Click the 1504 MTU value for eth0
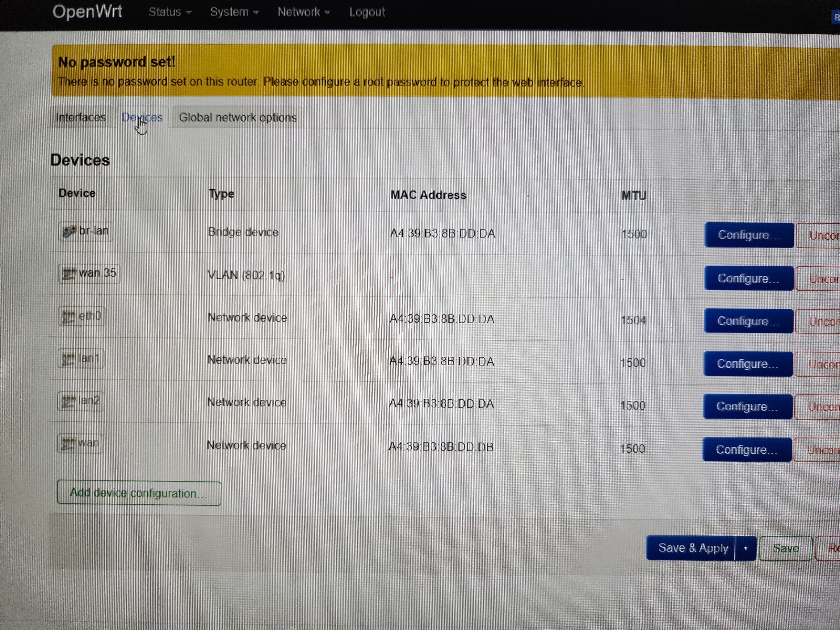Screen dimensions: 840x630 point(633,320)
